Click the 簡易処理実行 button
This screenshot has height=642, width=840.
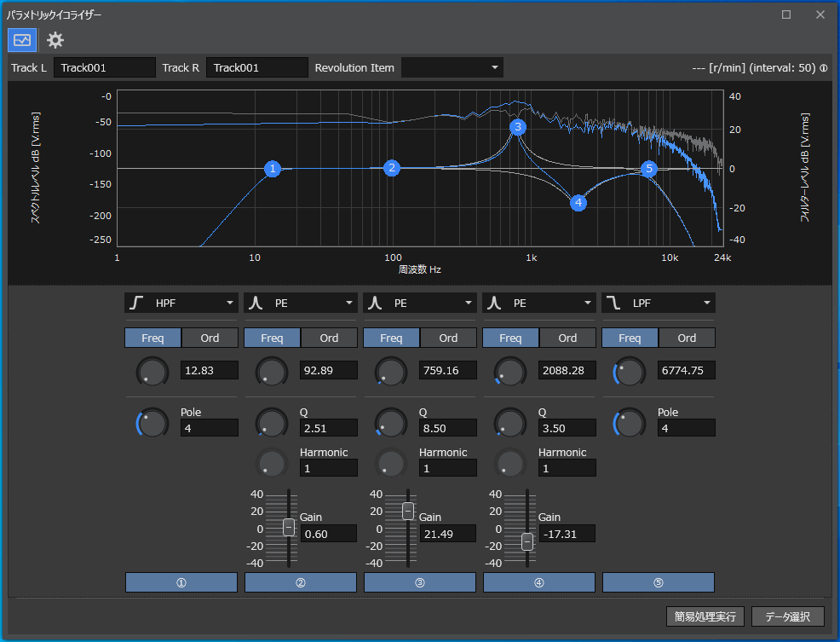pos(705,616)
